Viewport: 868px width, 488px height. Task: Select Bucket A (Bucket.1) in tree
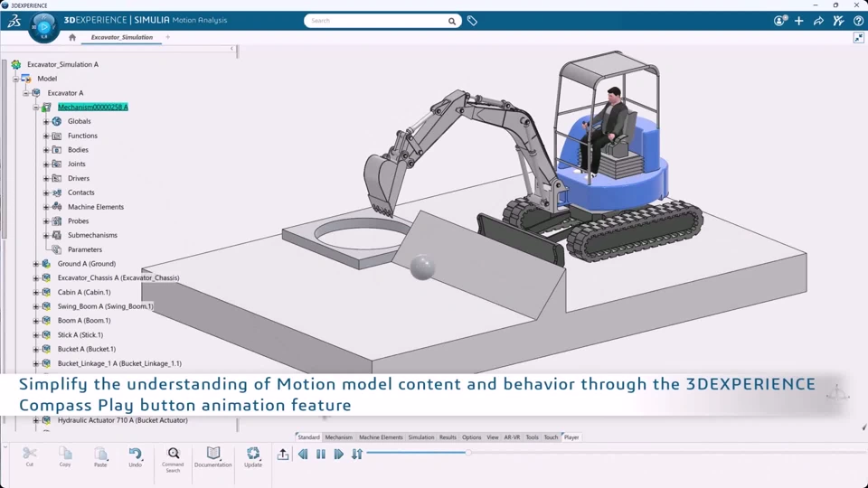[x=87, y=349]
